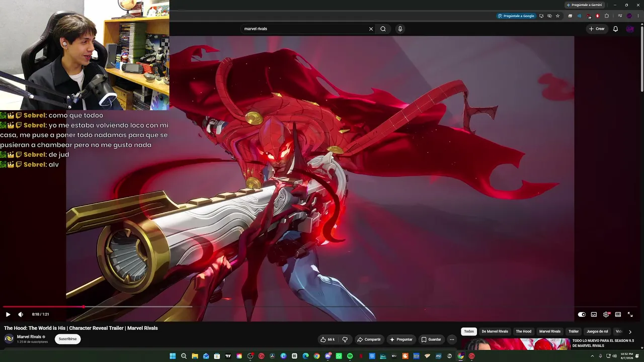Open Discord from the taskbar
Viewport: 644px width, 362px height.
click(x=328, y=356)
